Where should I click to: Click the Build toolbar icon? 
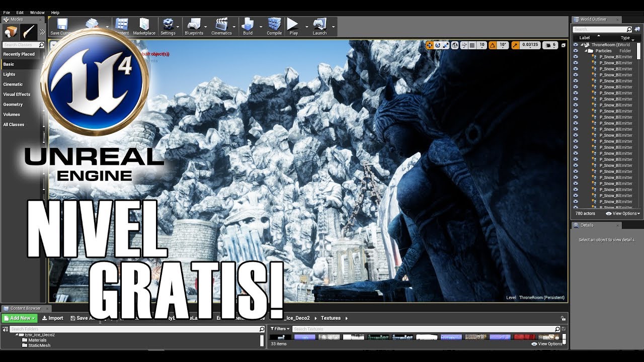tap(248, 27)
